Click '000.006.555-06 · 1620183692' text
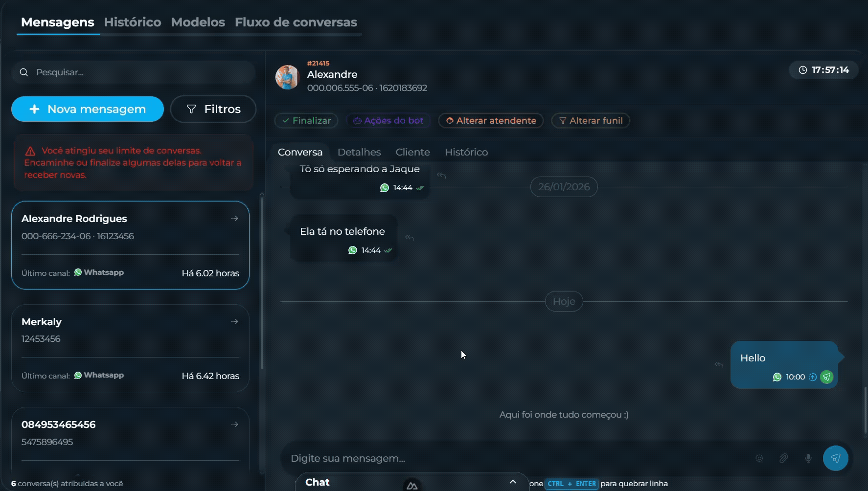Viewport: 868px width, 491px height. 367,88
